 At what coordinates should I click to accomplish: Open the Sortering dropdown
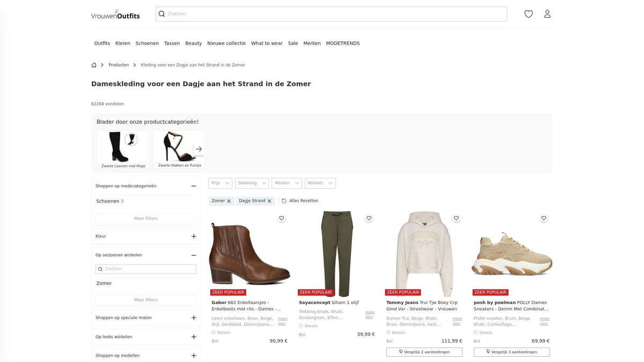click(x=252, y=183)
